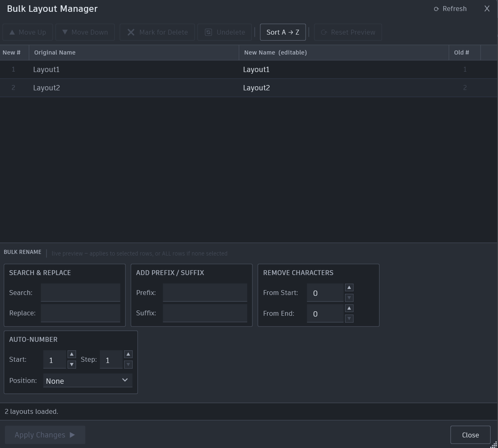The height and width of the screenshot is (448, 498).
Task: Close the Bulk Layout Manager with X
Action: pyautogui.click(x=487, y=9)
